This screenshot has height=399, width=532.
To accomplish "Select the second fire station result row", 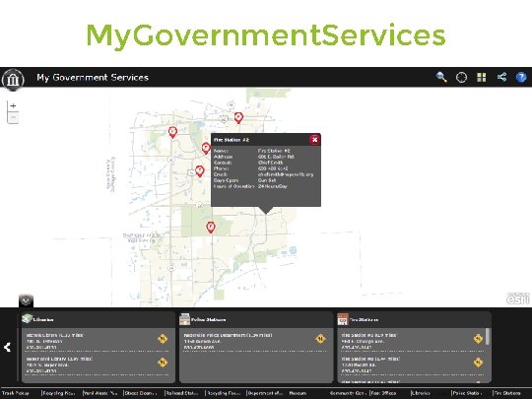I will [412, 365].
